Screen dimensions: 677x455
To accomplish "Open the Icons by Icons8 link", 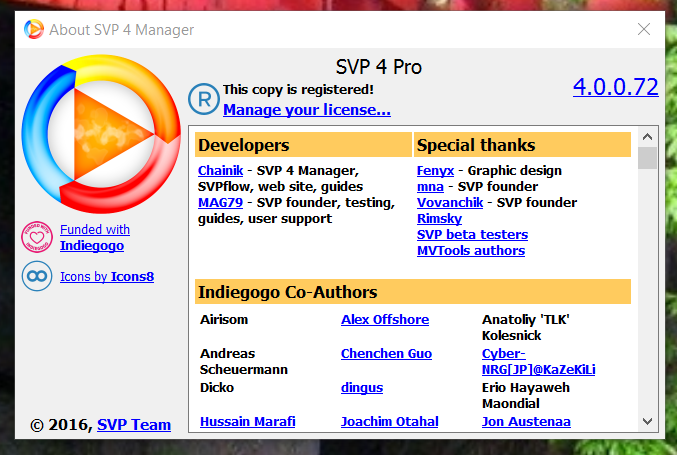I will click(x=107, y=276).
